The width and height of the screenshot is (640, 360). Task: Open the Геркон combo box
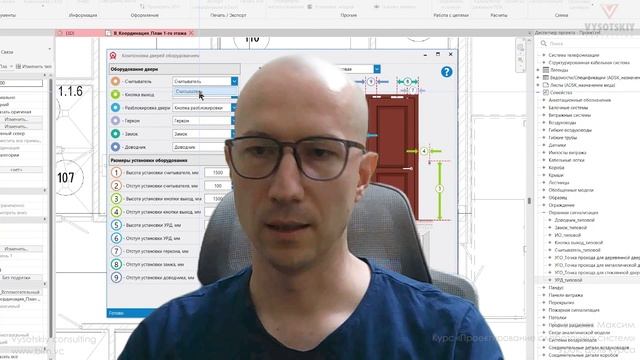pos(204,121)
